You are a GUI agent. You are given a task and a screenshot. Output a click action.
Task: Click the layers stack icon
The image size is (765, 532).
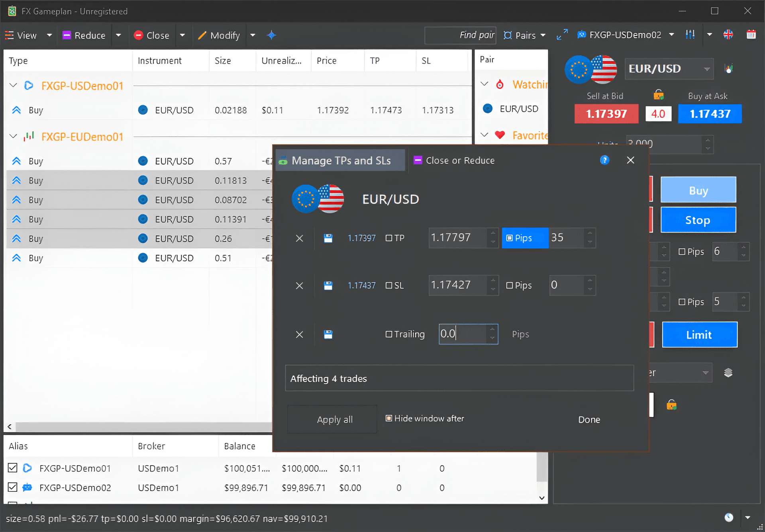(728, 373)
